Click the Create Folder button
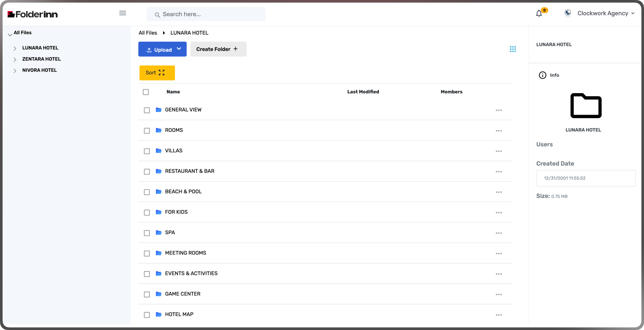644x330 pixels. point(218,49)
